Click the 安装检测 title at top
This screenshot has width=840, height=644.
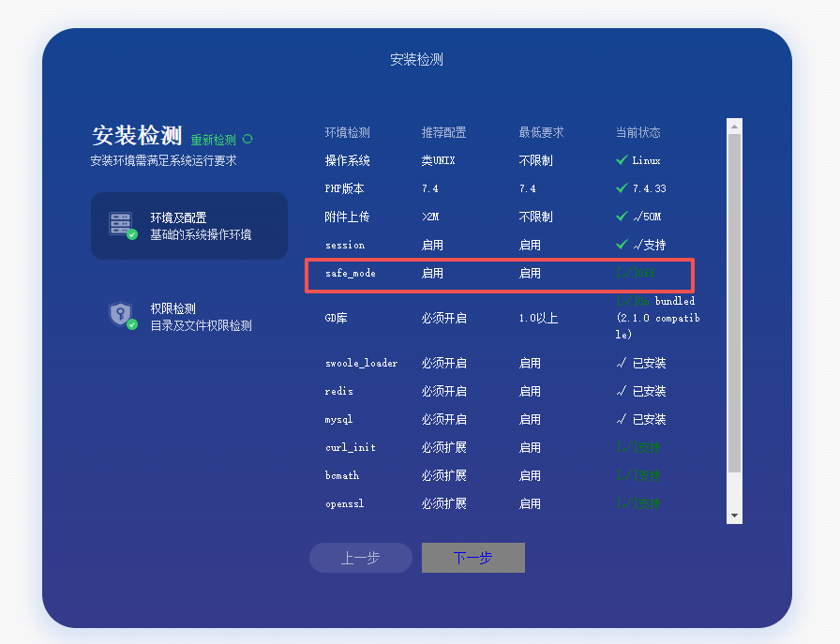[x=417, y=59]
